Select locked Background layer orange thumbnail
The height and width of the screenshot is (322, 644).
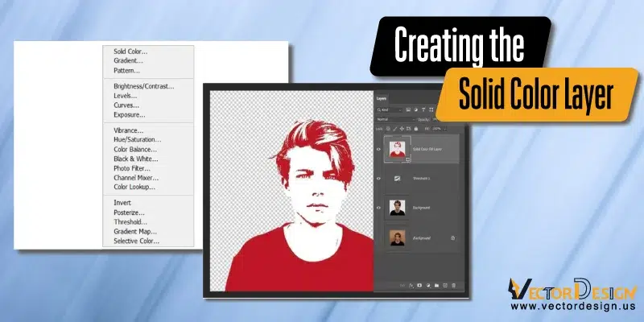coord(397,237)
